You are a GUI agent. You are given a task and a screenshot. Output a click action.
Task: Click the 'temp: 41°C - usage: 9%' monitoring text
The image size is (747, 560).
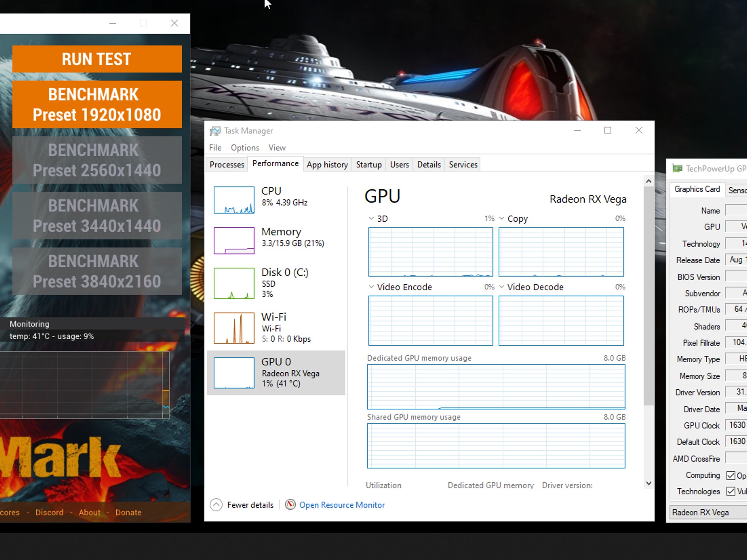(51, 336)
